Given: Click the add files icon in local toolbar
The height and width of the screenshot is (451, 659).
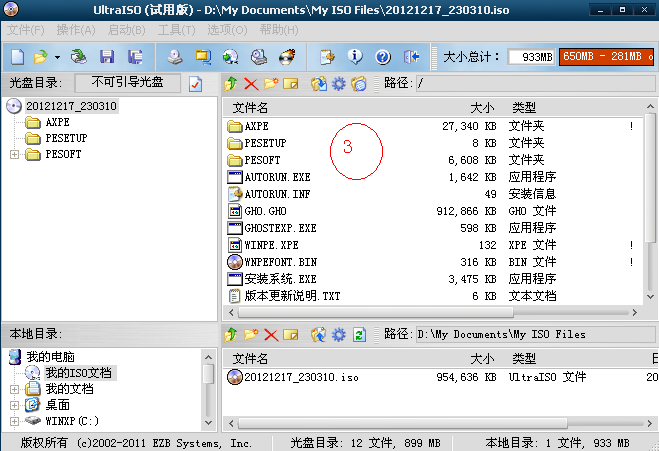Looking at the screenshot, I should tap(319, 335).
